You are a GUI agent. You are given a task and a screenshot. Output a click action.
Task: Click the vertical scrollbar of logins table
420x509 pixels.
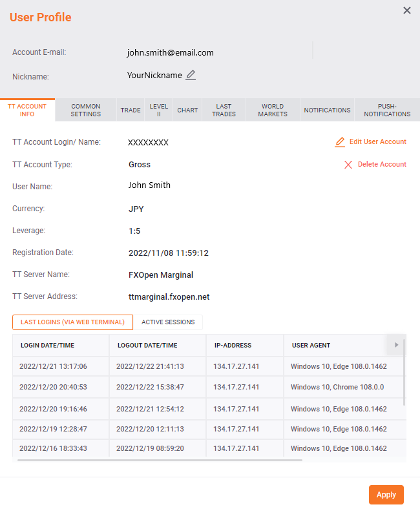(x=404, y=375)
